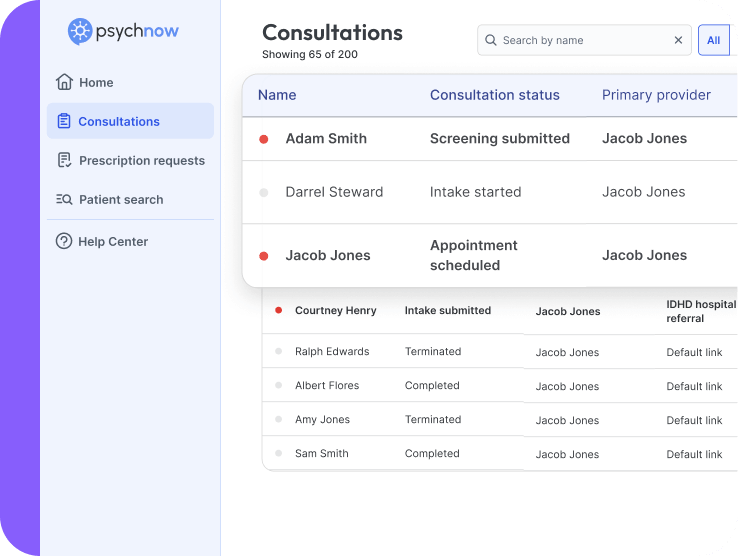The image size is (738, 556).
Task: Click the red dot beside Courtney Henry
Action: [x=279, y=310]
